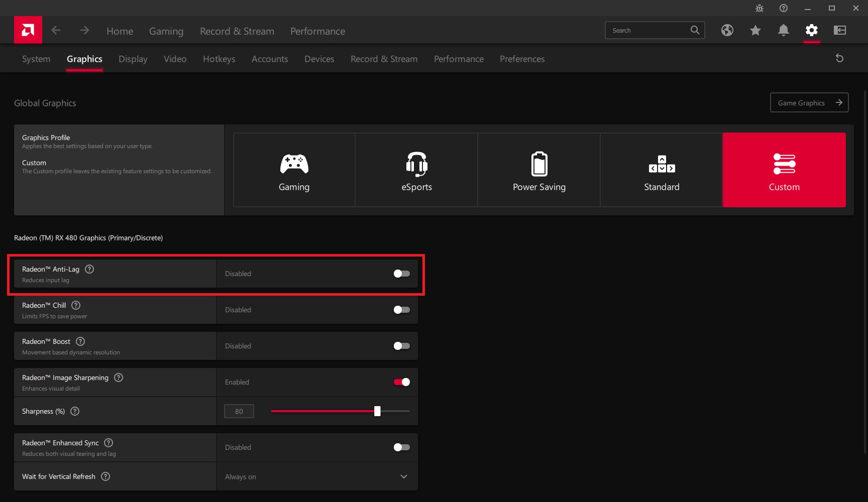Open favorites star icon
This screenshot has width=868, height=502.
(755, 30)
